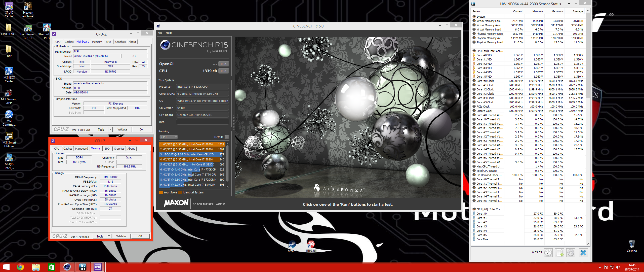Click the taskbar clock showing 14.45
This screenshot has width=644, height=272.
(632, 267)
